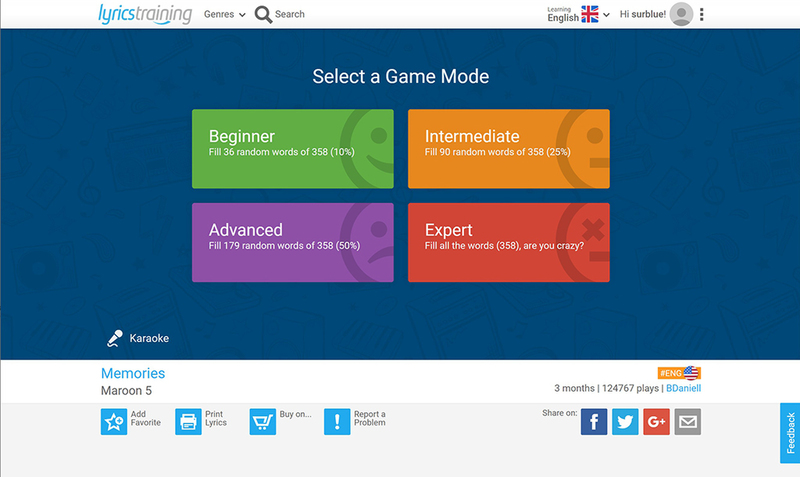Screen dimensions: 800x477
Task: Click the surblue user avatar
Action: (681, 14)
